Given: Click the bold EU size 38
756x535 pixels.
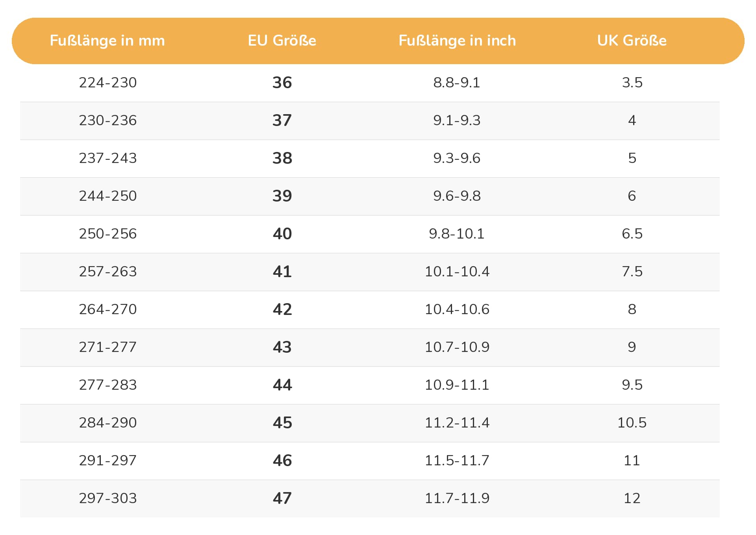Looking at the screenshot, I should click(282, 158).
